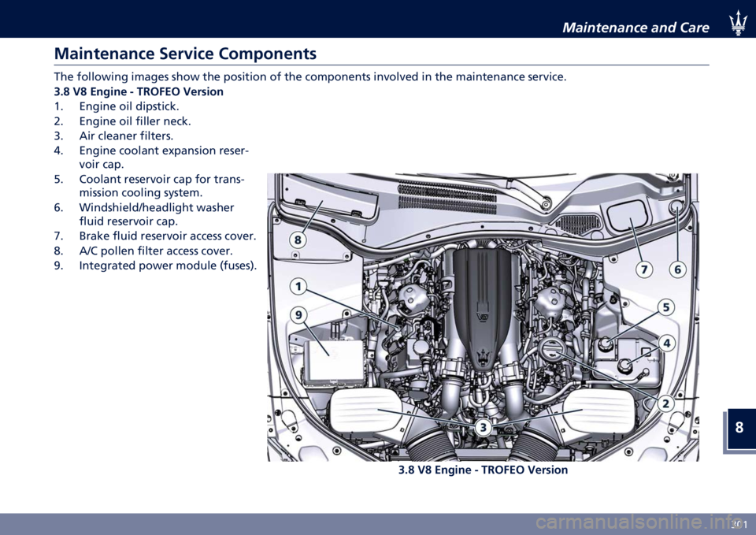Click the 'Maintenance Service Components' heading
This screenshot has width=756, height=535.
tap(185, 53)
